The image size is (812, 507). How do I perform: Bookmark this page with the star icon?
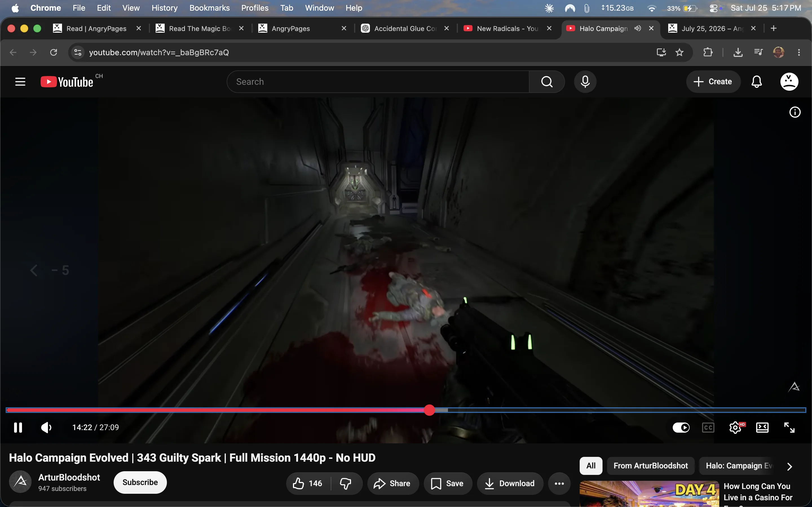pyautogui.click(x=679, y=52)
